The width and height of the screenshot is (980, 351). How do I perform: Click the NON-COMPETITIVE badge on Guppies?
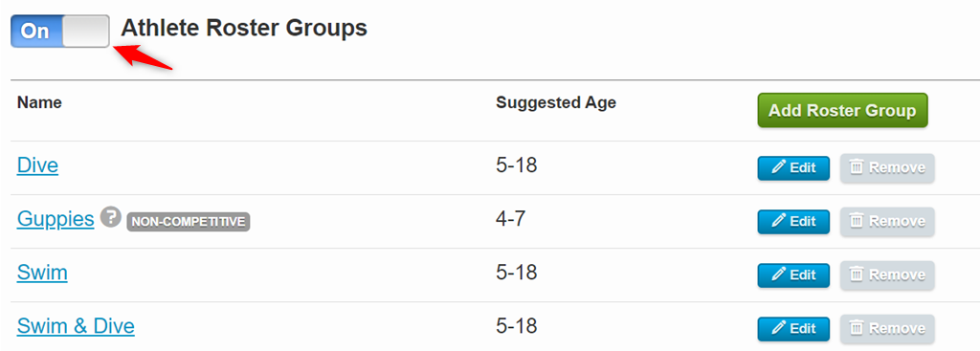[x=189, y=222]
